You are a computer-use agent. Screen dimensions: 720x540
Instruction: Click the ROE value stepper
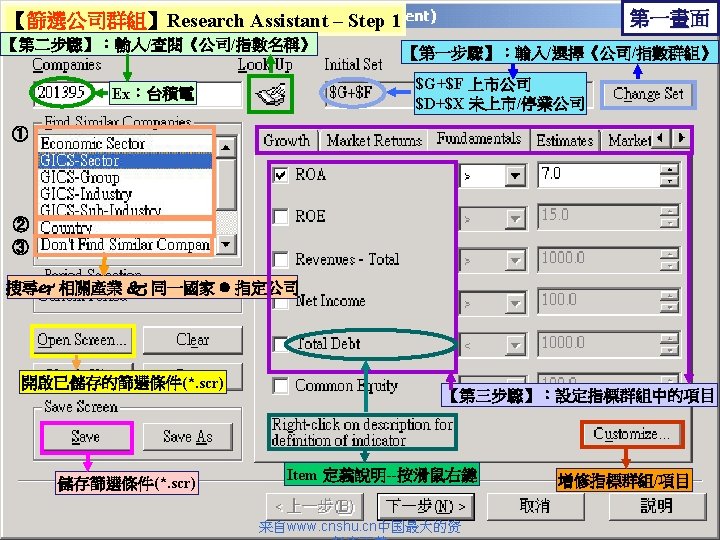click(670, 217)
